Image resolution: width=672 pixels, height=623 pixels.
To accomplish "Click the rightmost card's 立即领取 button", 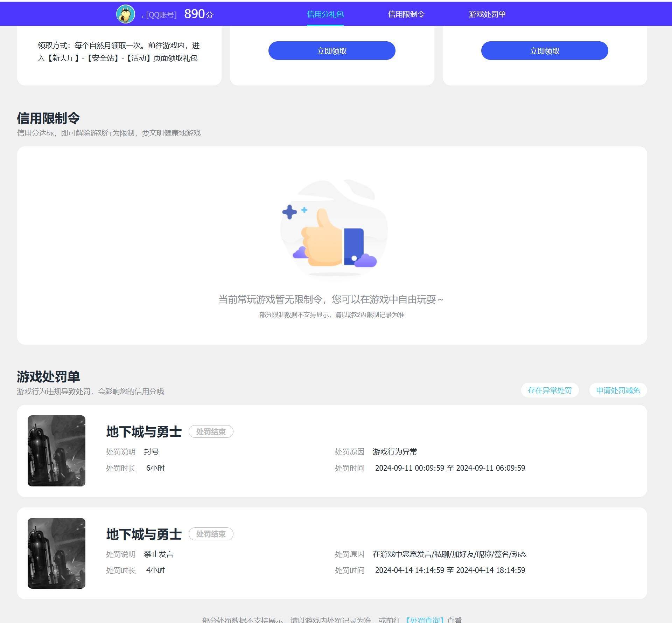I will [545, 51].
